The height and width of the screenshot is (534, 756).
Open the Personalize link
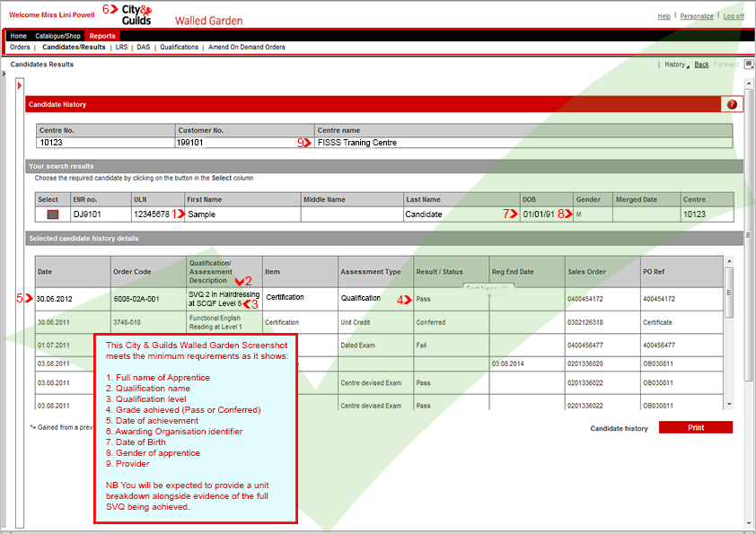point(697,16)
